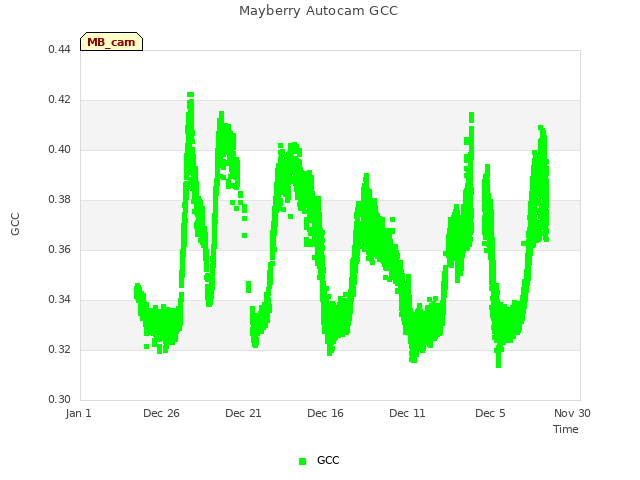Click the 0.32 y-axis value
The height and width of the screenshot is (480, 640).
click(x=59, y=349)
